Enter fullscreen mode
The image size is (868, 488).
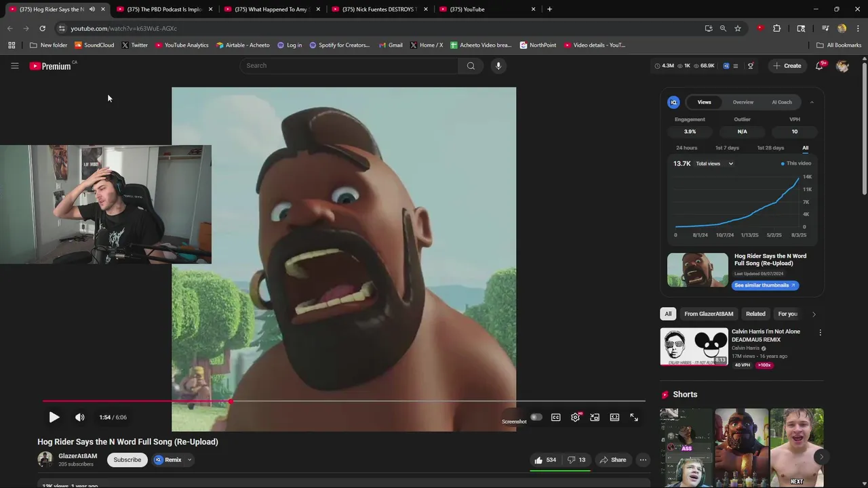click(634, 418)
